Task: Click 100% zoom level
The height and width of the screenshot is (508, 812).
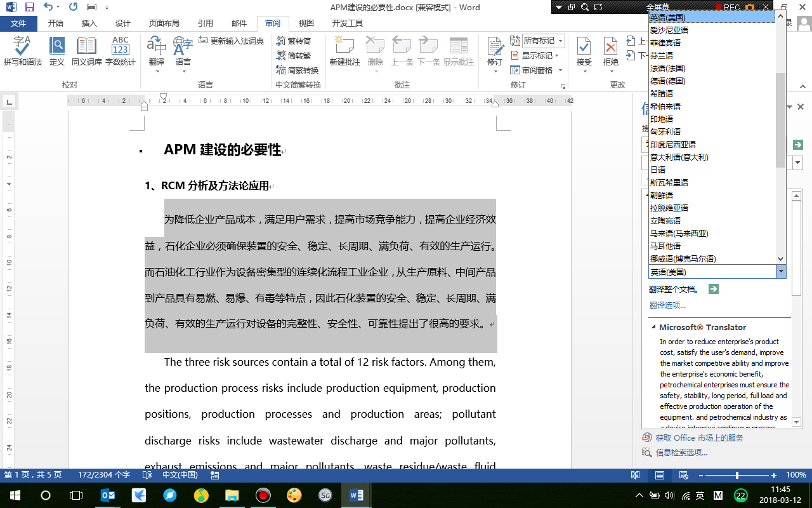Action: click(x=796, y=475)
